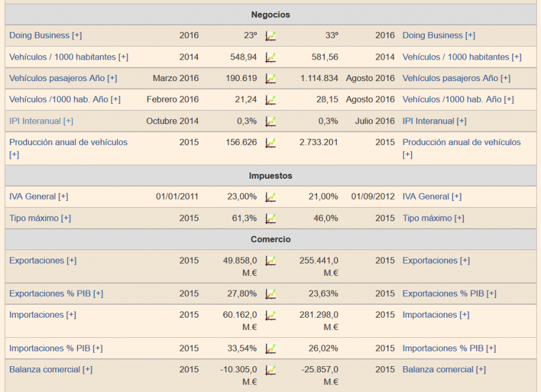Open left Tipo máximo [+] link
This screenshot has height=392, width=541.
[x=40, y=218]
